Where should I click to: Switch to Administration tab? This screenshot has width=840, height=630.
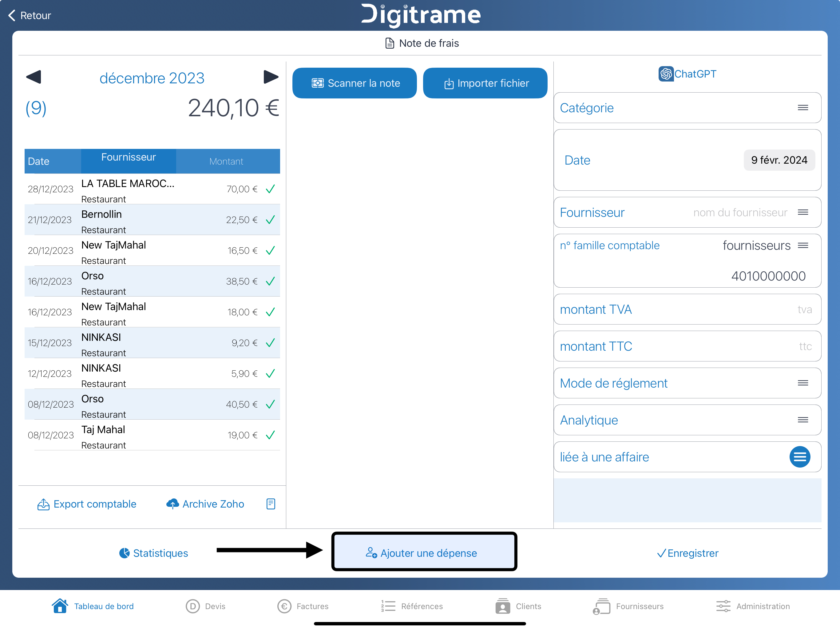click(x=753, y=606)
